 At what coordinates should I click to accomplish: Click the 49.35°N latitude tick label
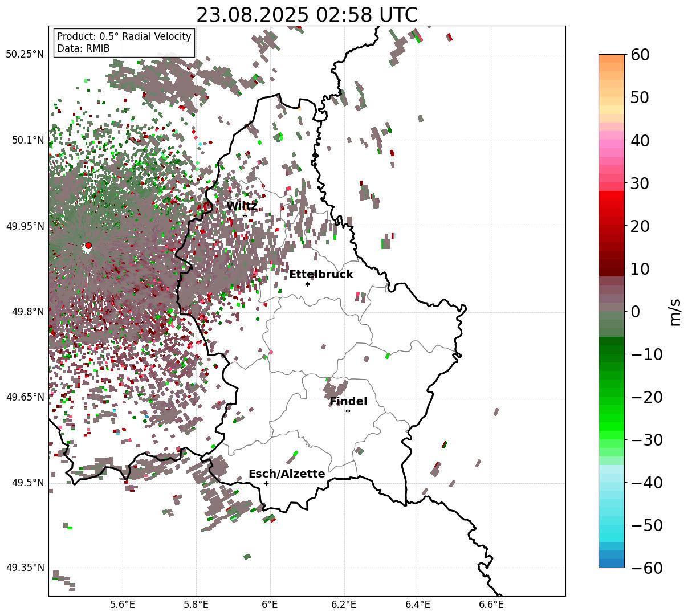tap(25, 568)
